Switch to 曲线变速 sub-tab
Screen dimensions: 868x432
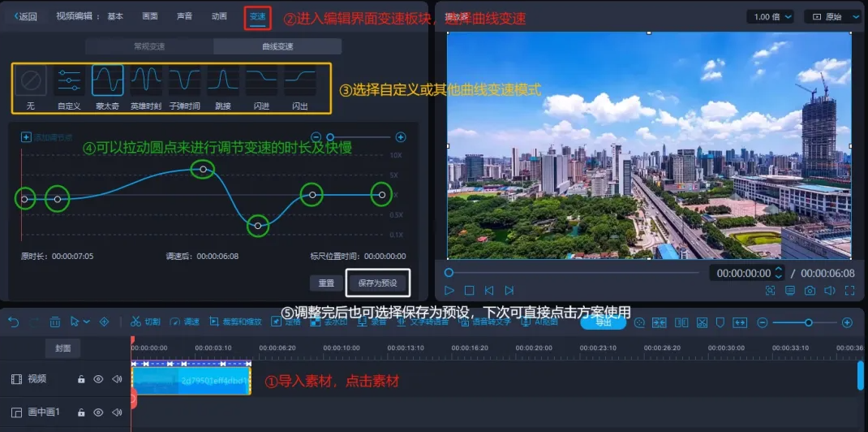click(278, 46)
